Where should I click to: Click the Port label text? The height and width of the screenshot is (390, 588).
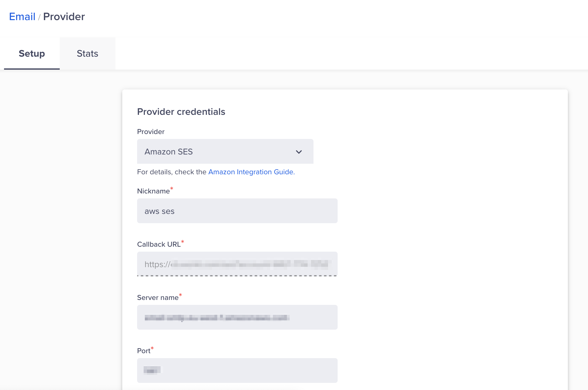144,351
